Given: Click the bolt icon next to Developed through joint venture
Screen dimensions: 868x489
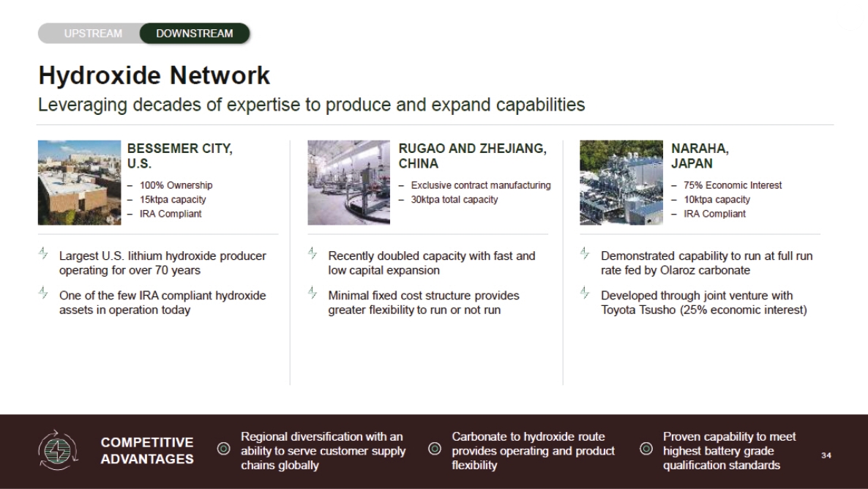Looking at the screenshot, I should point(585,292).
